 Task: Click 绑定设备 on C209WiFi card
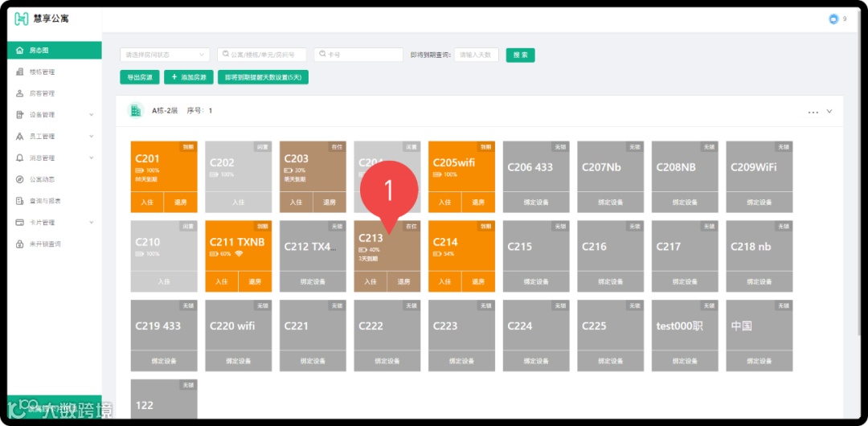pyautogui.click(x=759, y=203)
